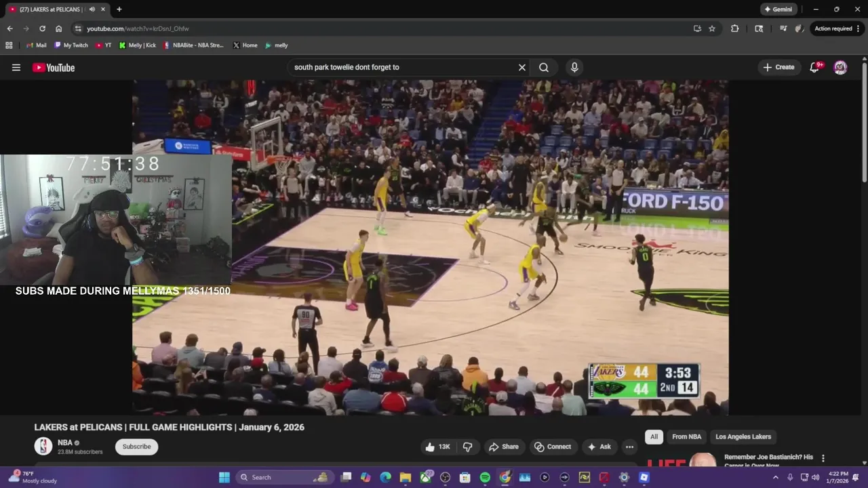Viewport: 868px width, 488px height.
Task: Show hidden system tray icons
Action: pyautogui.click(x=775, y=477)
